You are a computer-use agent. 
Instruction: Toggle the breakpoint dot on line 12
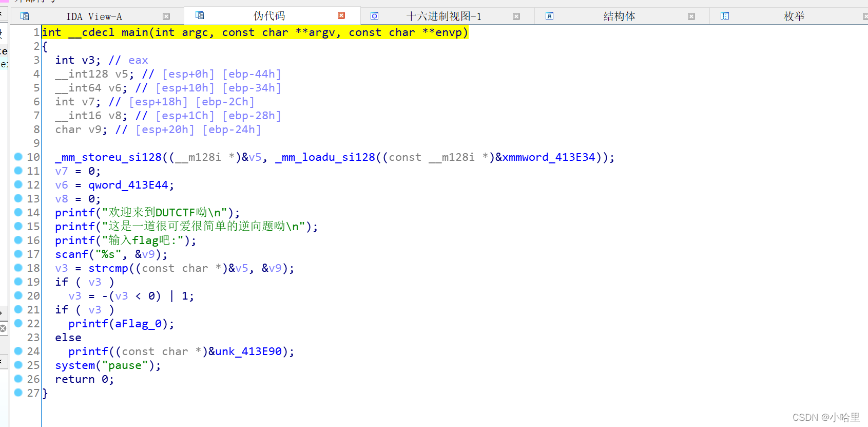[18, 184]
